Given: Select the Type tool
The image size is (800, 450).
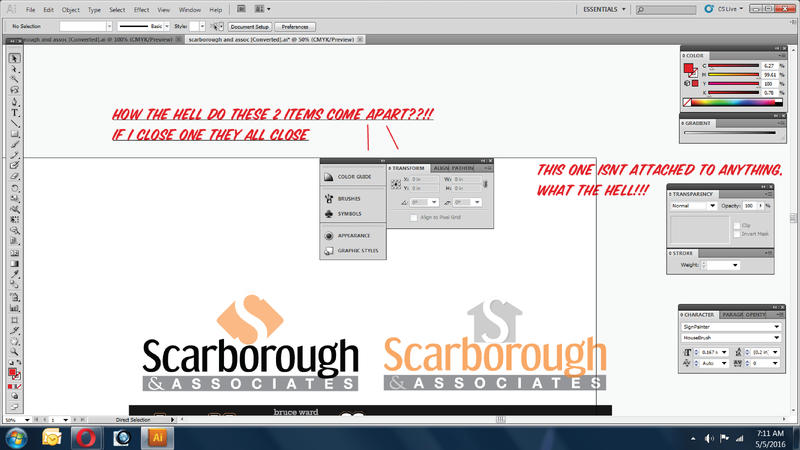Looking at the screenshot, I should pyautogui.click(x=14, y=112).
